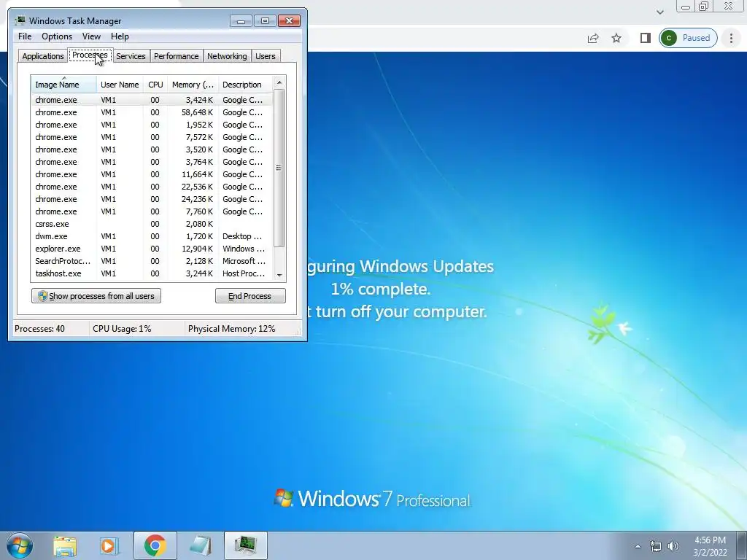Open the network tray icon
Image resolution: width=747 pixels, height=560 pixels.
656,546
